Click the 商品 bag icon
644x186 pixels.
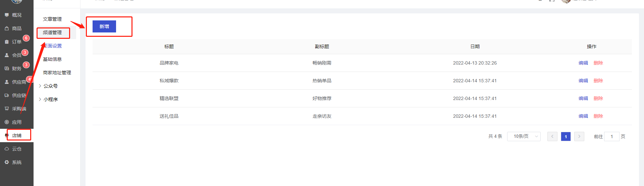click(x=7, y=28)
